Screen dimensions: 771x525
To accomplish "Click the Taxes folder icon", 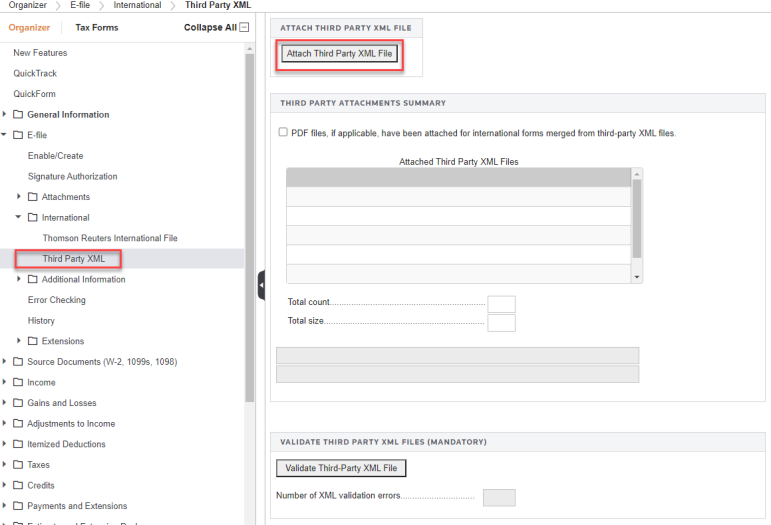I will [18, 465].
